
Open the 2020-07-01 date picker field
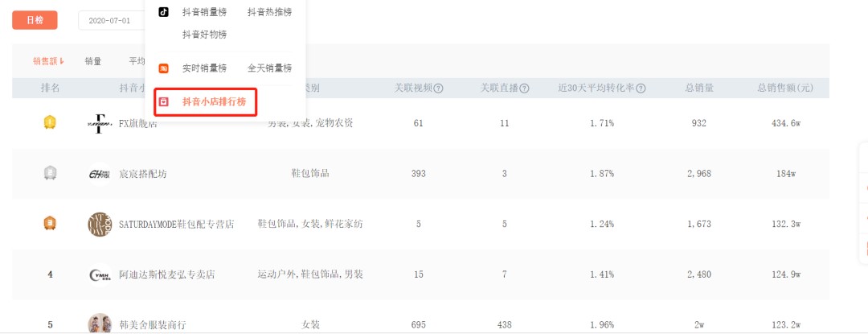(x=111, y=20)
